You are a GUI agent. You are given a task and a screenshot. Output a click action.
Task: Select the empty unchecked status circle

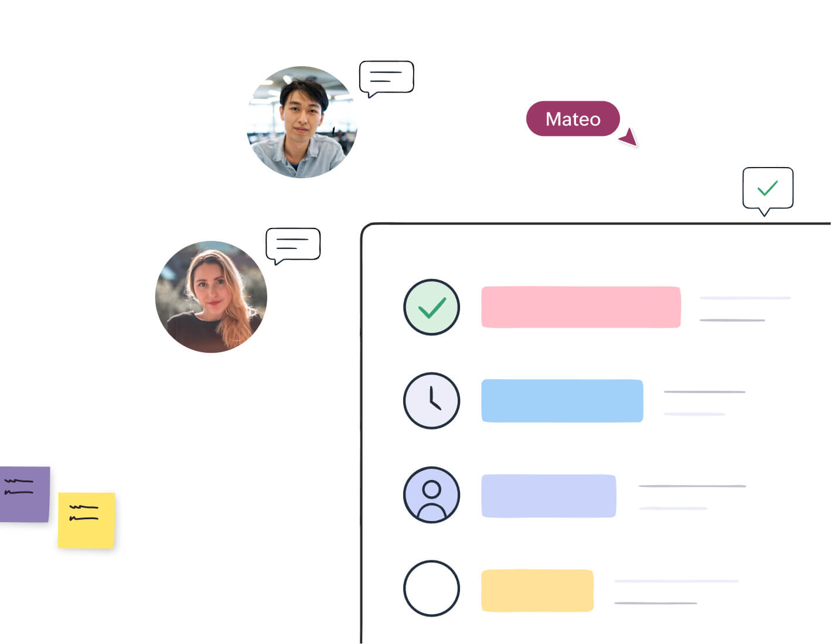pos(431,588)
